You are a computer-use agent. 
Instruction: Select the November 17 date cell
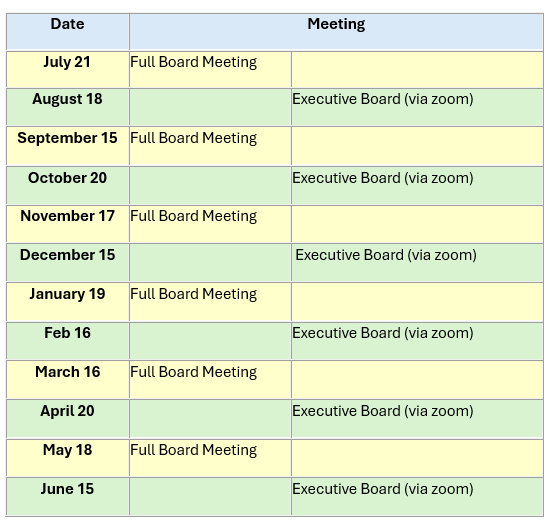[68, 224]
